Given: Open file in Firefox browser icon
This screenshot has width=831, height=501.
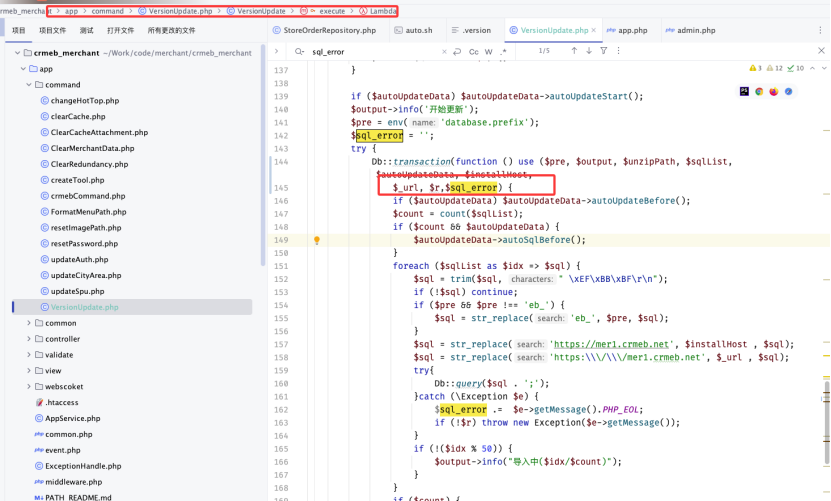Looking at the screenshot, I should [774, 91].
